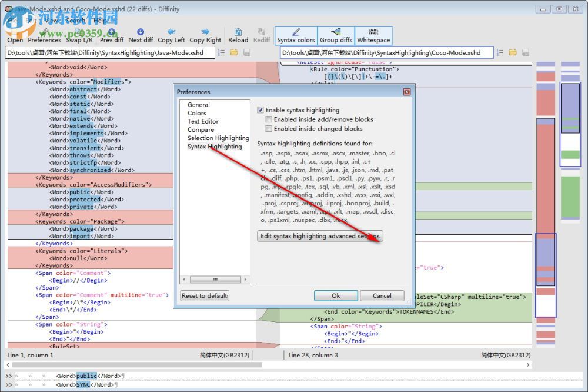The height and width of the screenshot is (392, 588).
Task: Open the Help menu
Action: click(x=101, y=20)
